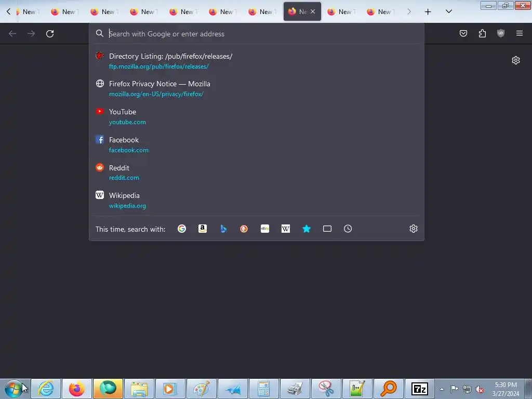Screen dimensions: 532x399
Task: Open the Windows Start menu
Action: coord(14,389)
